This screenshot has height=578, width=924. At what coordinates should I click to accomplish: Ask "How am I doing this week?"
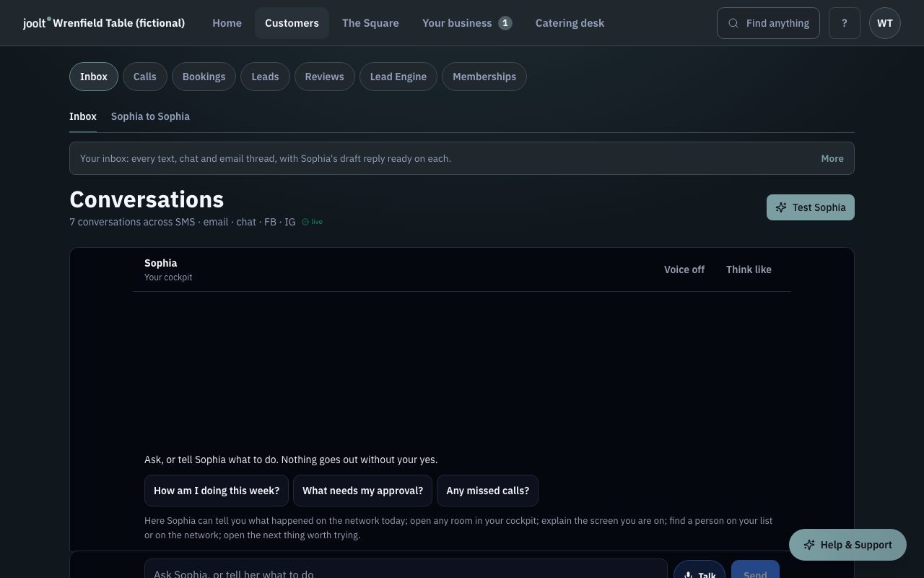pyautogui.click(x=217, y=491)
